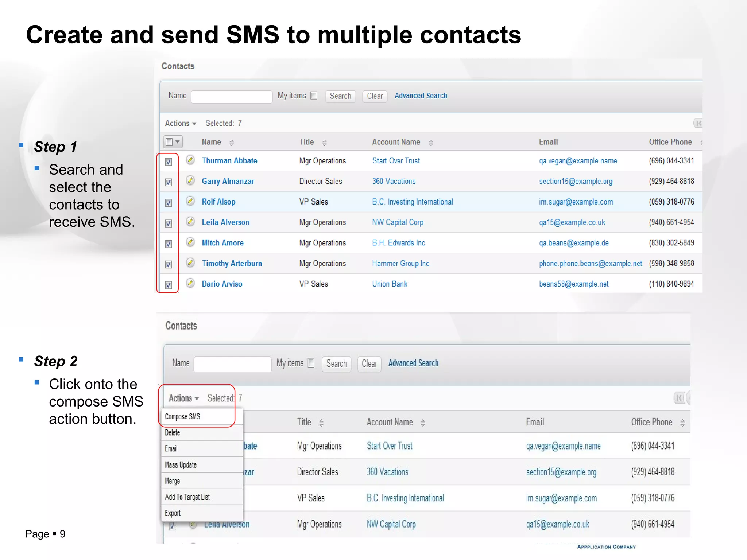Open 360 Vacations account in lower list
The height and width of the screenshot is (560, 747).
point(387,472)
